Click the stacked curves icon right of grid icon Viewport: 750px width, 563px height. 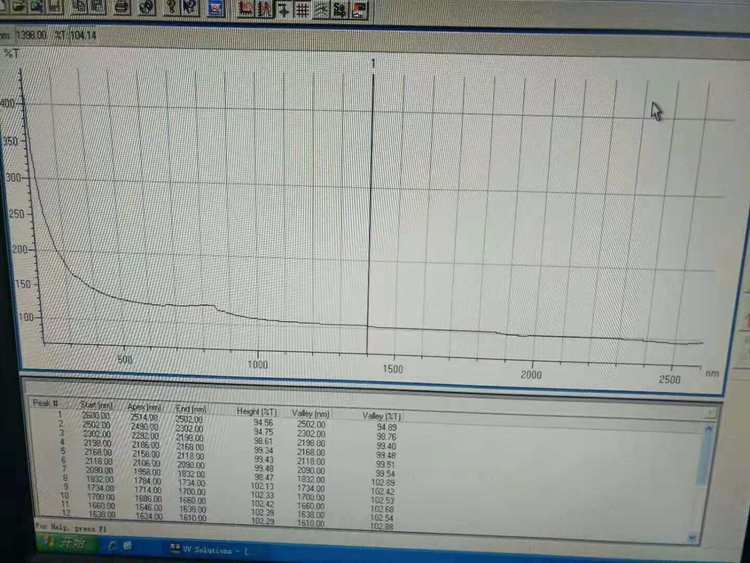pyautogui.click(x=320, y=11)
